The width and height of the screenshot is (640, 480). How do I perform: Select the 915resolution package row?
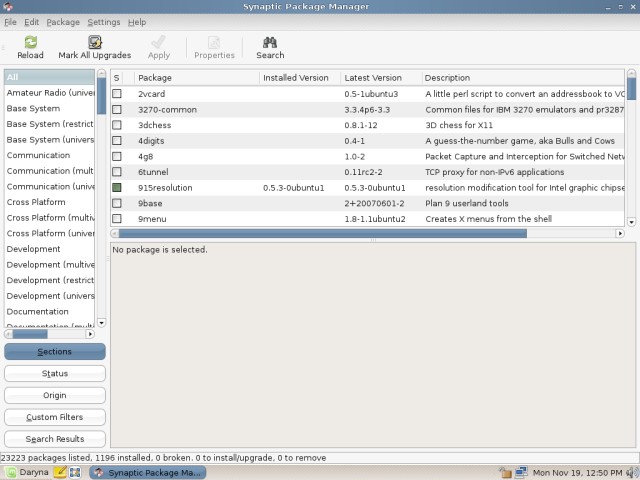(x=367, y=188)
